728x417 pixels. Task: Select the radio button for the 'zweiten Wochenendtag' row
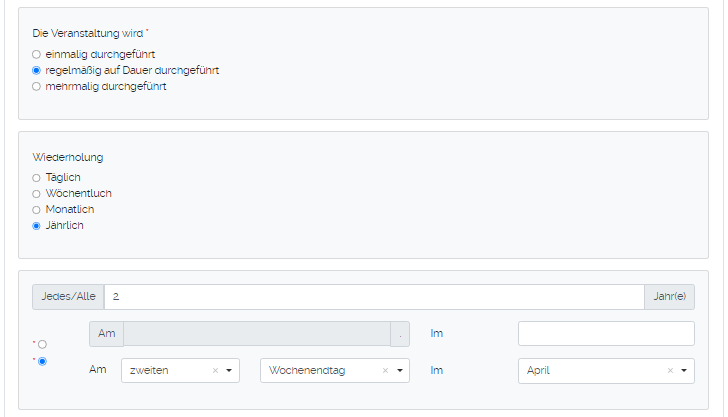point(42,361)
